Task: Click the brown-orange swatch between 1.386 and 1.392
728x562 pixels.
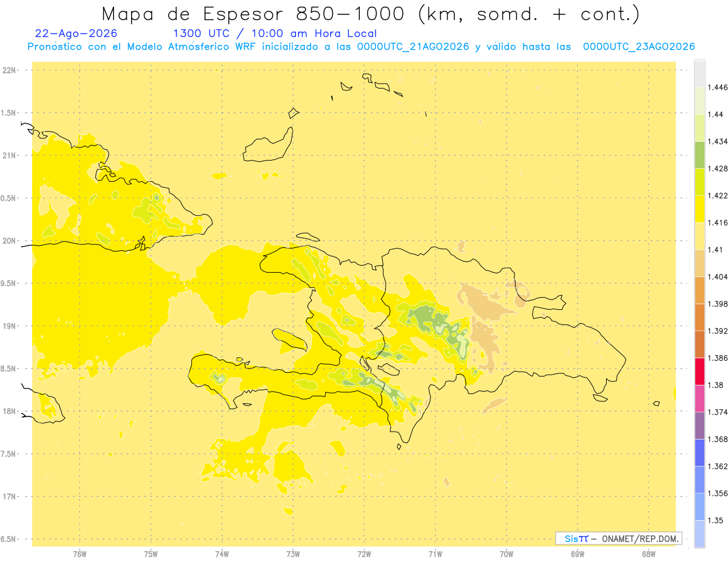Action: 699,344
